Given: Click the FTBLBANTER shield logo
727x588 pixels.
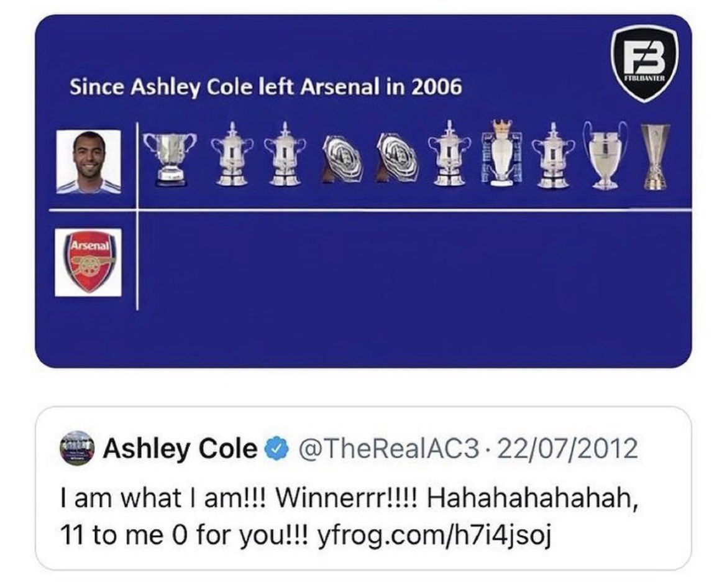Looking at the screenshot, I should click(644, 63).
